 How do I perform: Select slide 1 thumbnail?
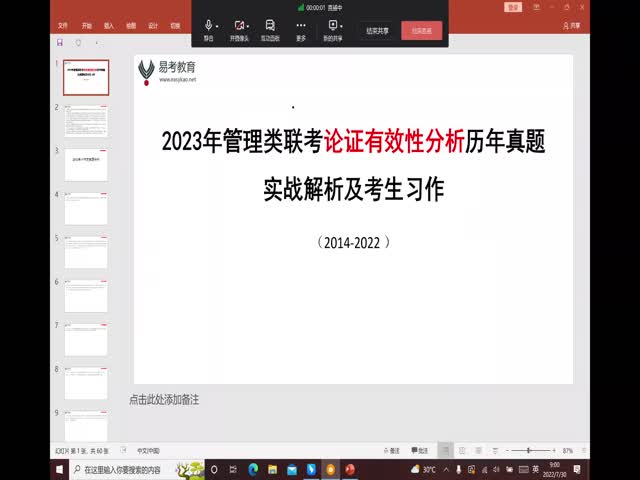coord(86,78)
